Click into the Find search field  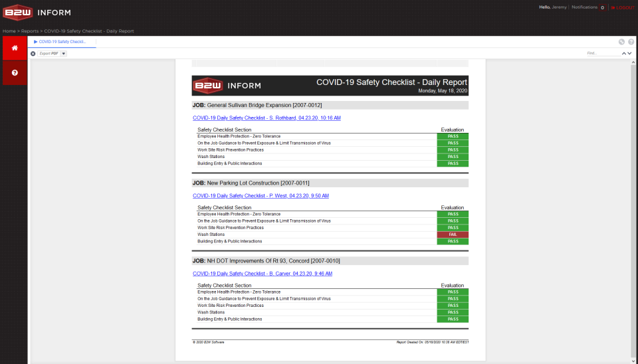coord(603,53)
